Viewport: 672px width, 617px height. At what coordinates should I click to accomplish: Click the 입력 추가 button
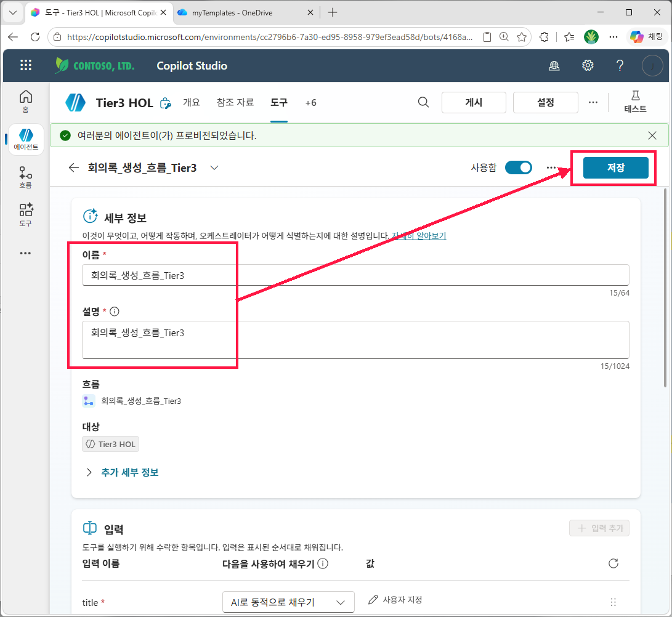point(599,528)
